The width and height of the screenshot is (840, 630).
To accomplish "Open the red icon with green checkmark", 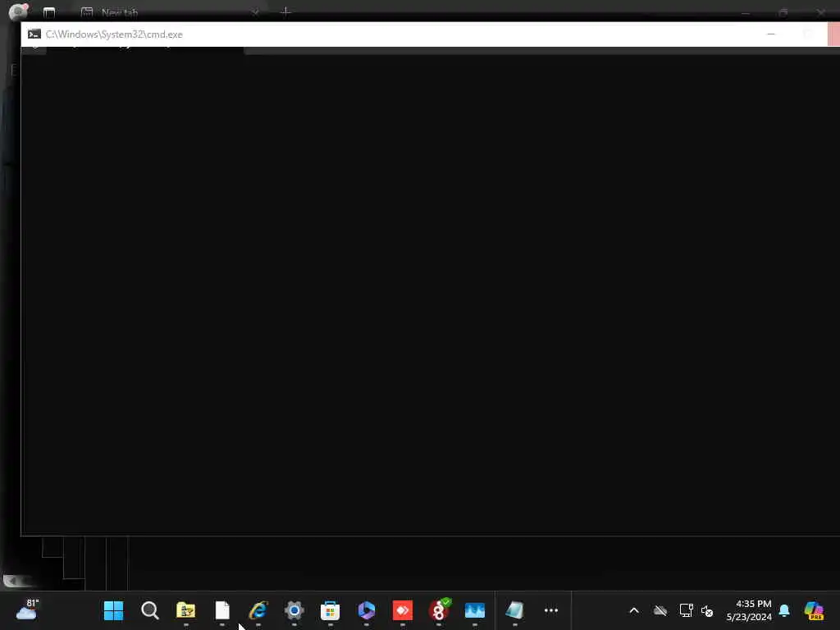I will pyautogui.click(x=439, y=609).
